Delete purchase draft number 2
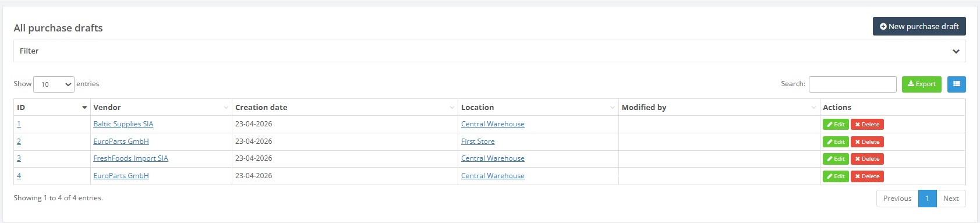Image resolution: width=980 pixels, height=223 pixels. [x=867, y=142]
